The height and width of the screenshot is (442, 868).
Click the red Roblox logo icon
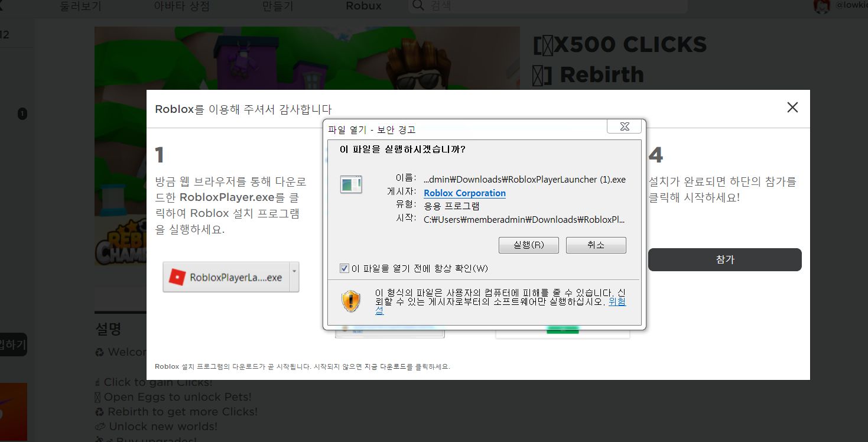tap(177, 277)
